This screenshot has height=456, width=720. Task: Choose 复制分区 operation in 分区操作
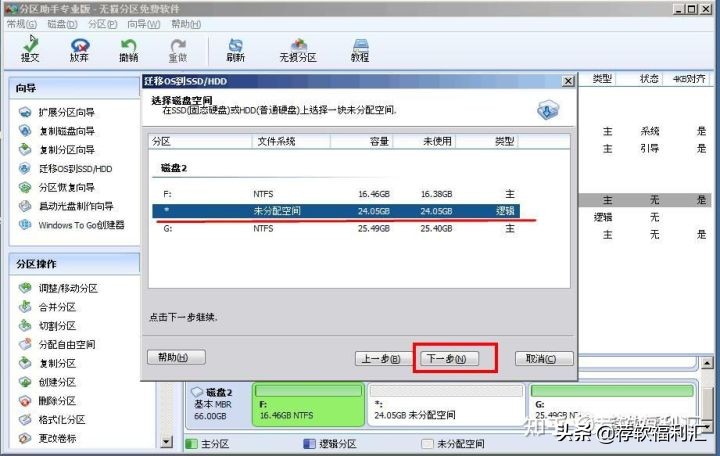(x=57, y=363)
